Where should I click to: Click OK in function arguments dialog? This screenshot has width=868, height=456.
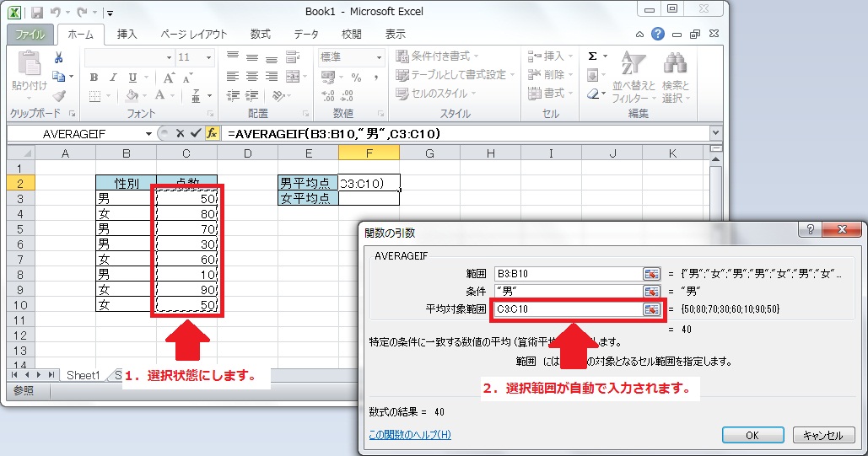pos(752,435)
